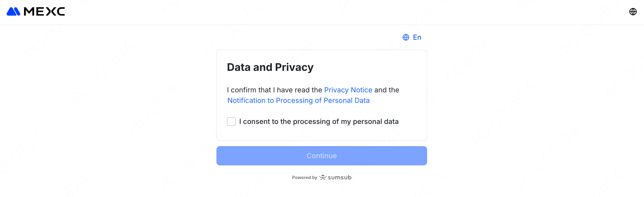Click the sumsub robot logo icon

tap(323, 177)
